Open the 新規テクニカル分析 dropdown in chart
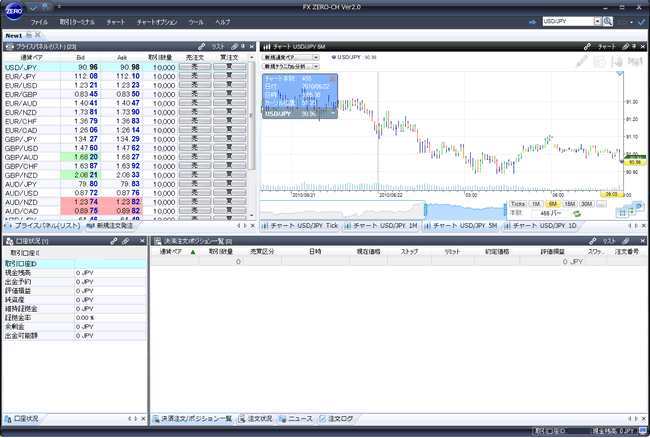Screen dimensions: 650x438 tap(291, 66)
